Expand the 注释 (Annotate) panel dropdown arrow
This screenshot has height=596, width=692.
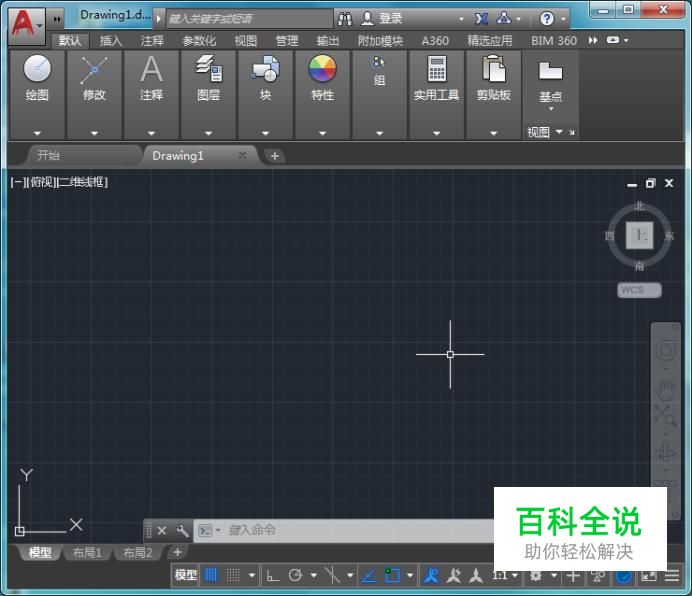(x=151, y=132)
